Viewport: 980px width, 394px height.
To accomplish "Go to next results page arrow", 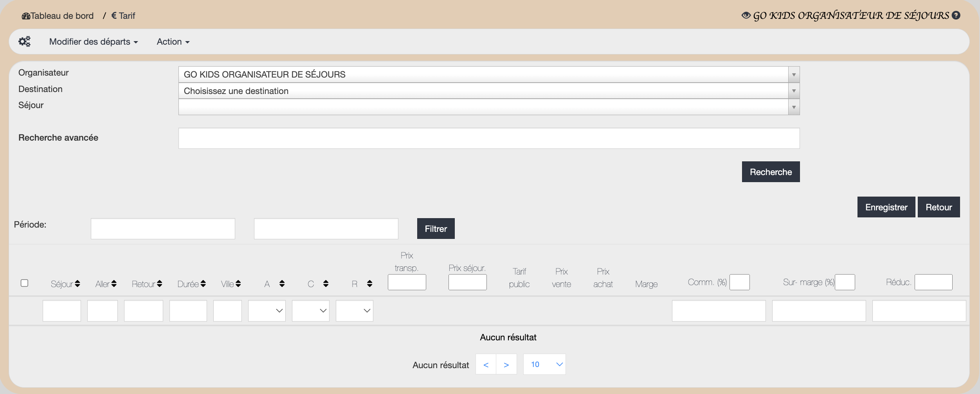I will (x=506, y=365).
